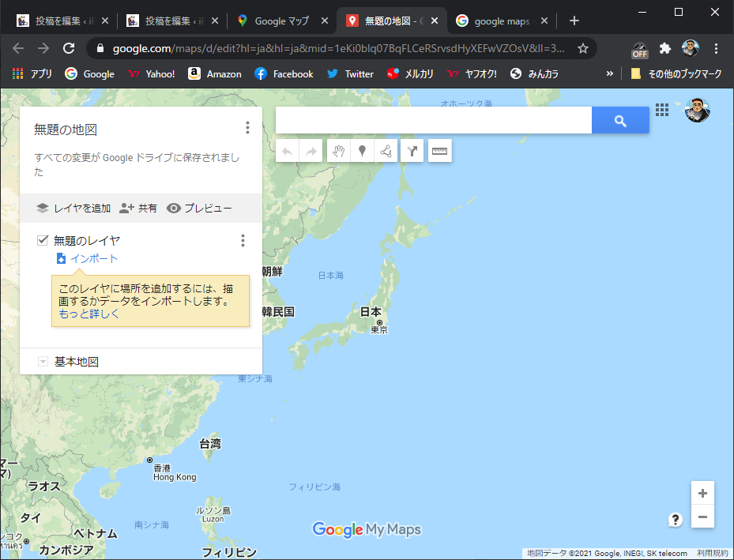Click the 台湾 label on the map
Image resolution: width=734 pixels, height=560 pixels.
click(210, 444)
